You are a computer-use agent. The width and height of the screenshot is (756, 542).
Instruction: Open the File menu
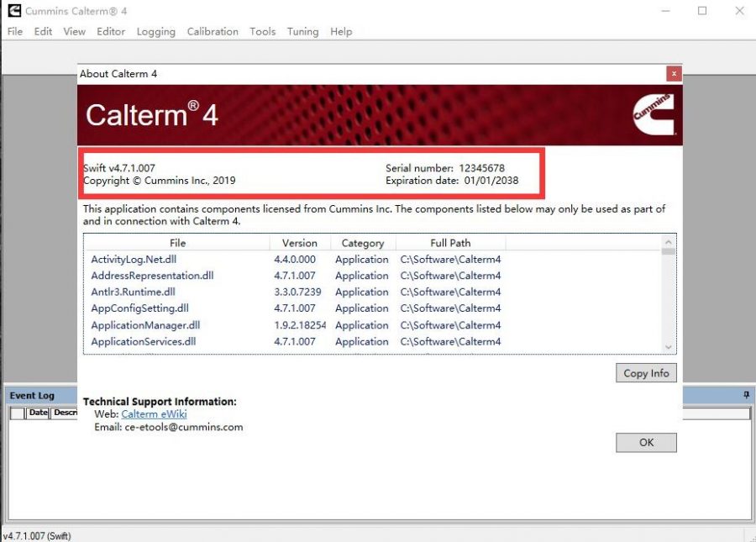point(13,31)
